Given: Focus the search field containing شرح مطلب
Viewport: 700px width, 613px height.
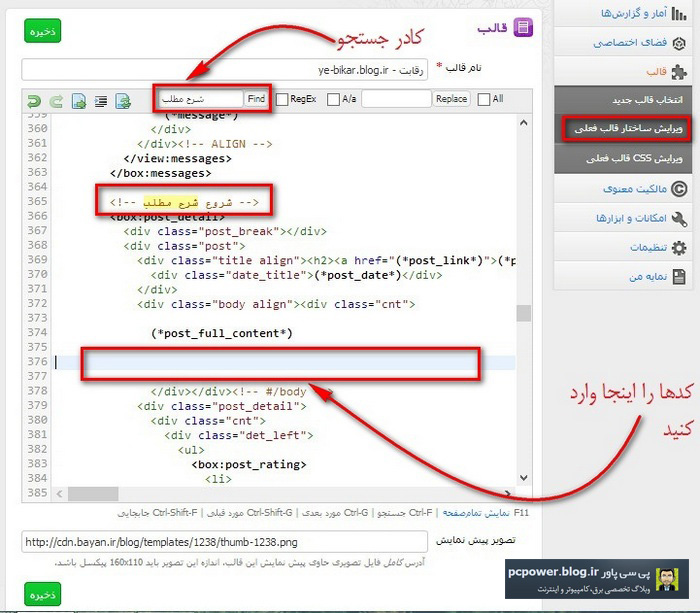Looking at the screenshot, I should 200,99.
